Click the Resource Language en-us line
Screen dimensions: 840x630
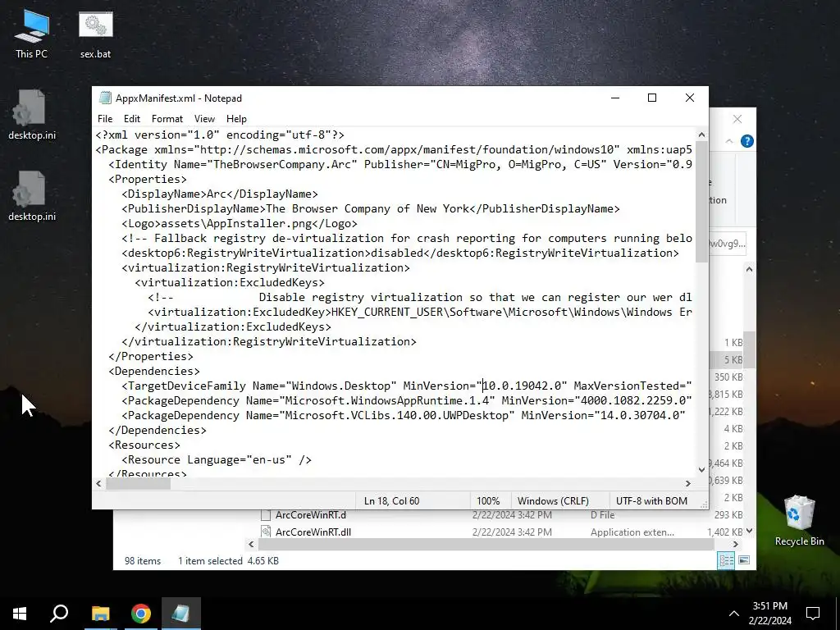click(217, 459)
